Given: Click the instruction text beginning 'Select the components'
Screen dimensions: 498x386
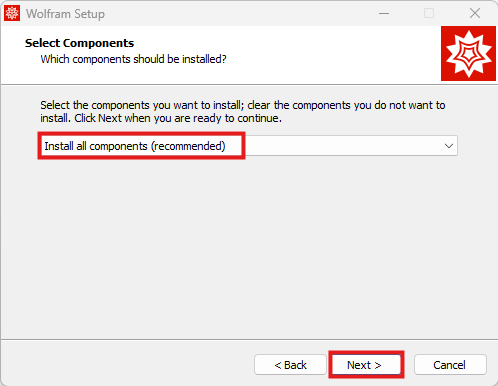Looking at the screenshot, I should pos(243,112).
